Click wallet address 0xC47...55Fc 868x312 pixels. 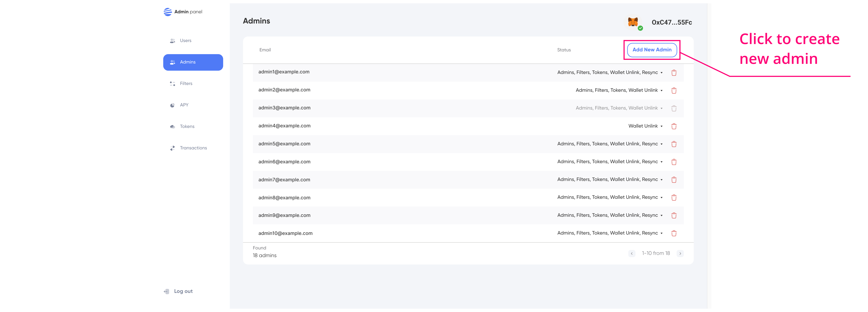pyautogui.click(x=671, y=23)
